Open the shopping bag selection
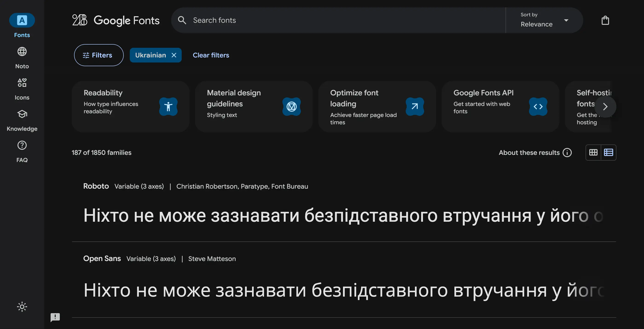The image size is (644, 329). (x=605, y=20)
